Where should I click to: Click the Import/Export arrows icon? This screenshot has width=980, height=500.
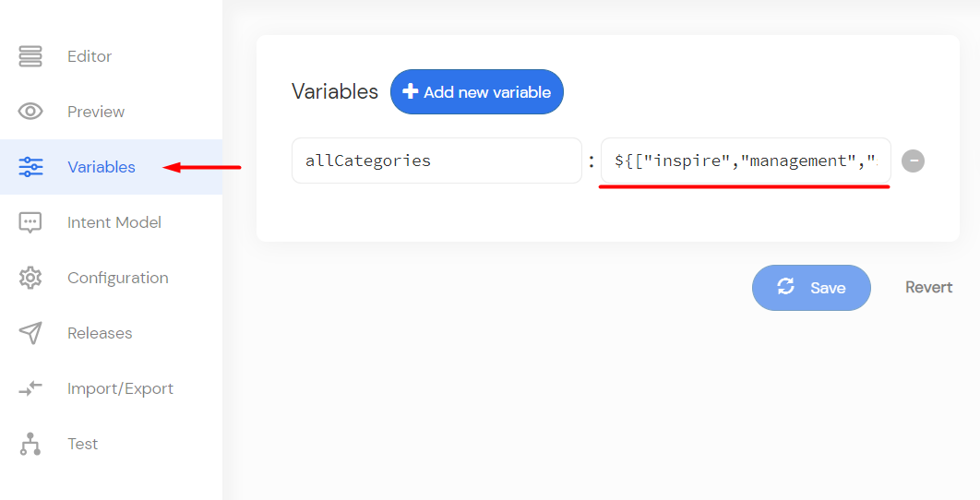pyautogui.click(x=30, y=388)
